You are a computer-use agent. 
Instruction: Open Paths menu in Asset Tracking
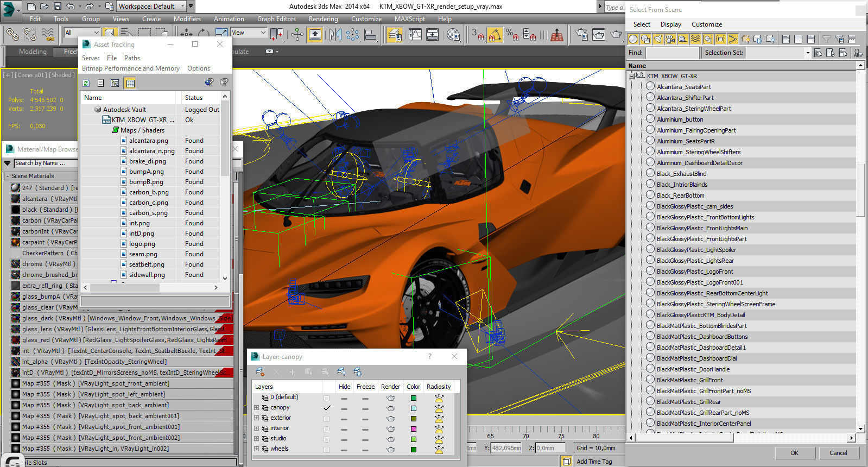(x=132, y=58)
